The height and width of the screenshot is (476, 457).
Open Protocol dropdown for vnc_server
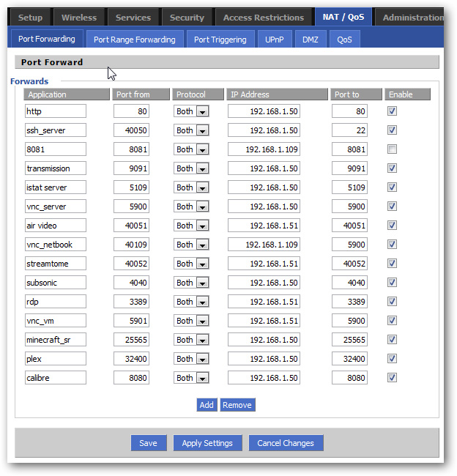(x=191, y=207)
